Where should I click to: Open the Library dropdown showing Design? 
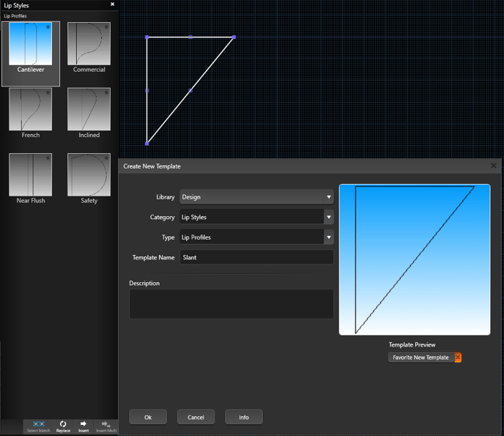pyautogui.click(x=256, y=197)
